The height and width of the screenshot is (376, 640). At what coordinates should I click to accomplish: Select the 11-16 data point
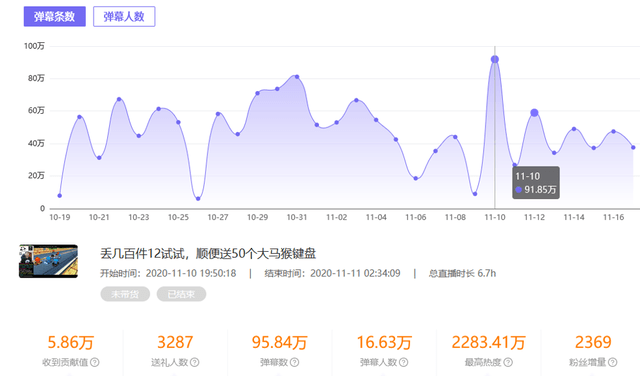pyautogui.click(x=613, y=131)
